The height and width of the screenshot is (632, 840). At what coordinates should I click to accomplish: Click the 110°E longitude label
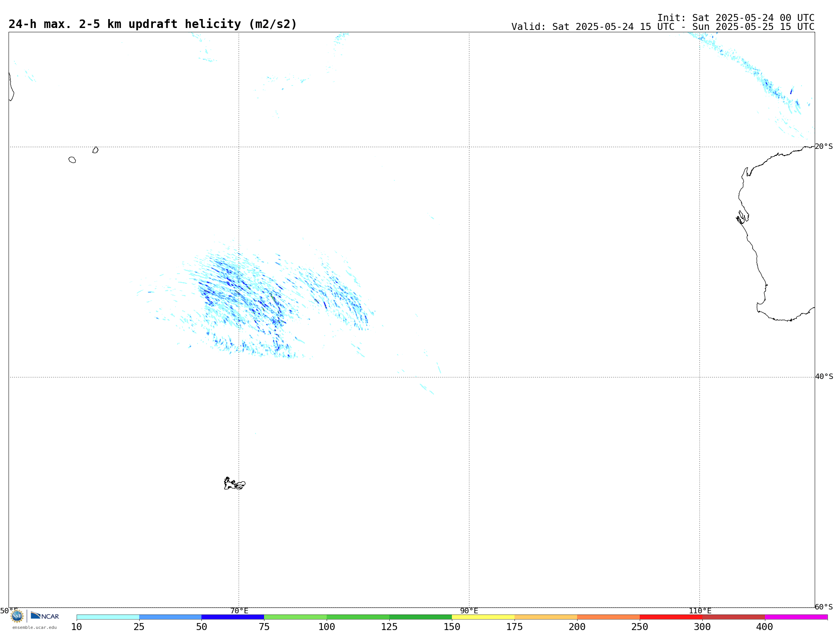click(x=700, y=611)
